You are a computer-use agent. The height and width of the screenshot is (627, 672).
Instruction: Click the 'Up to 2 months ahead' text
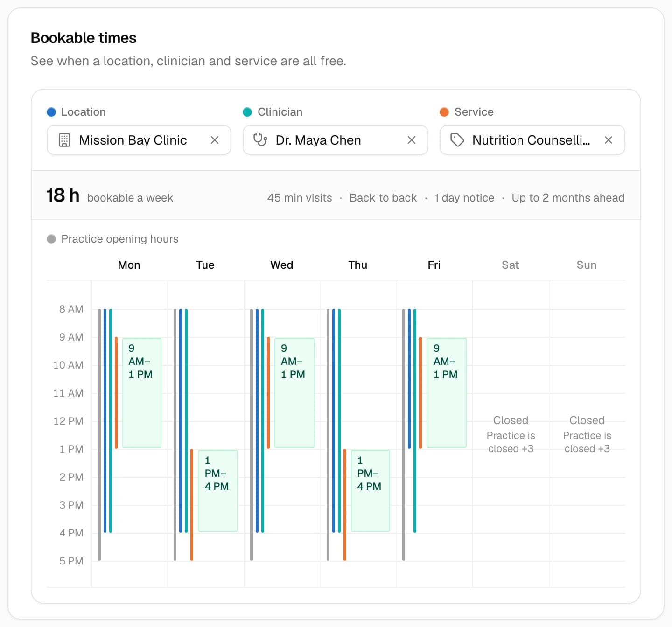click(568, 198)
